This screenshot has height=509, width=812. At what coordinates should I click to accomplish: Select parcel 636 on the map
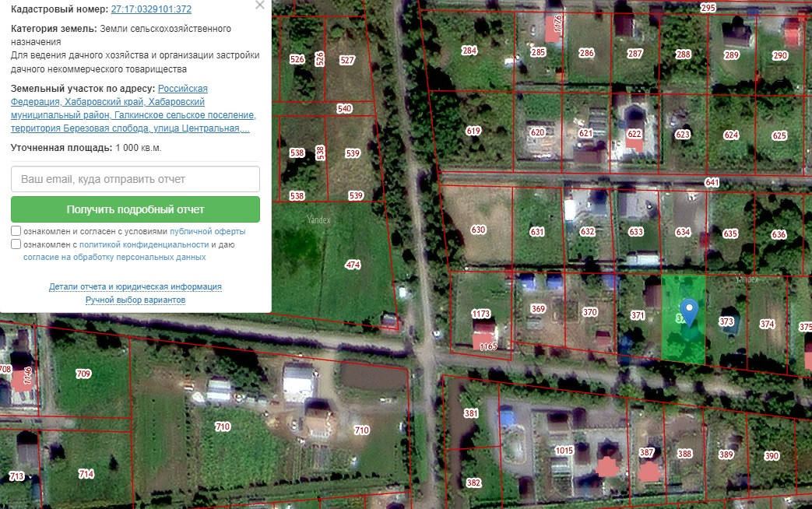(779, 234)
